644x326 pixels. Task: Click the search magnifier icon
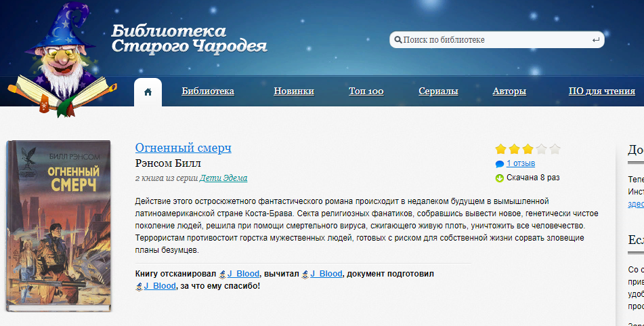coord(398,40)
